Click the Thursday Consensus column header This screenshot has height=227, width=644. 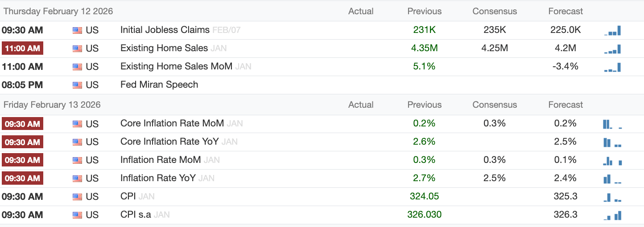pyautogui.click(x=495, y=11)
